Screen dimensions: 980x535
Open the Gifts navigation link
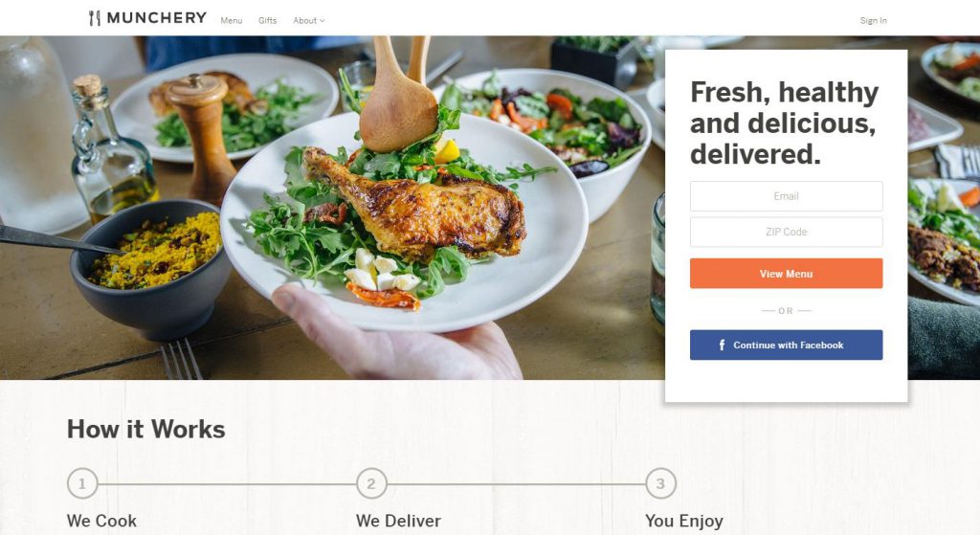coord(268,21)
